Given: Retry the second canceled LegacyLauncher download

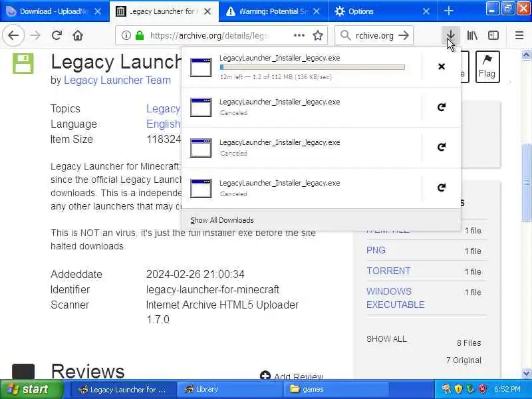Looking at the screenshot, I should [442, 147].
